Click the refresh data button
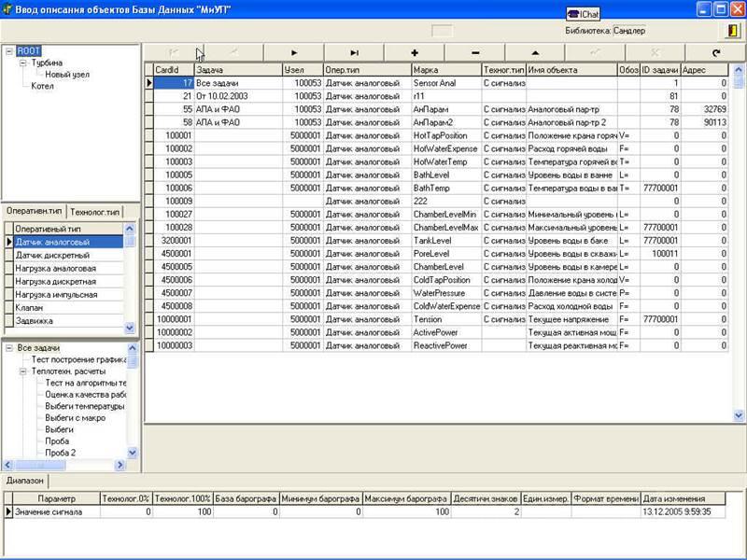This screenshot has height=560, width=747. point(715,53)
